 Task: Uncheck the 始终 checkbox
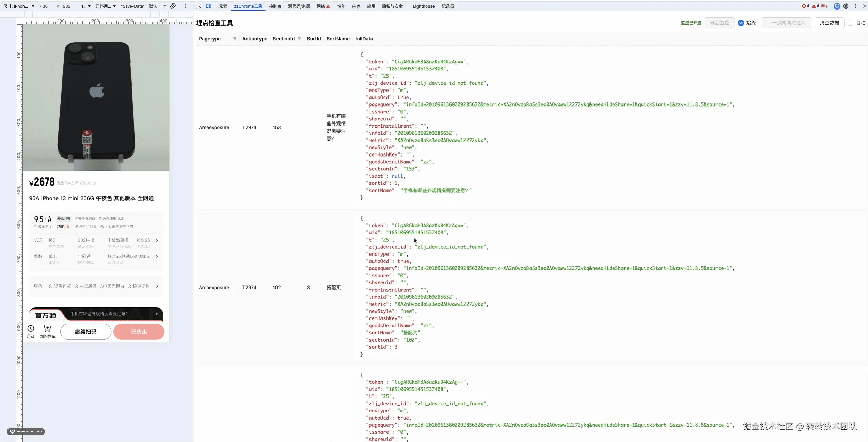coord(741,23)
